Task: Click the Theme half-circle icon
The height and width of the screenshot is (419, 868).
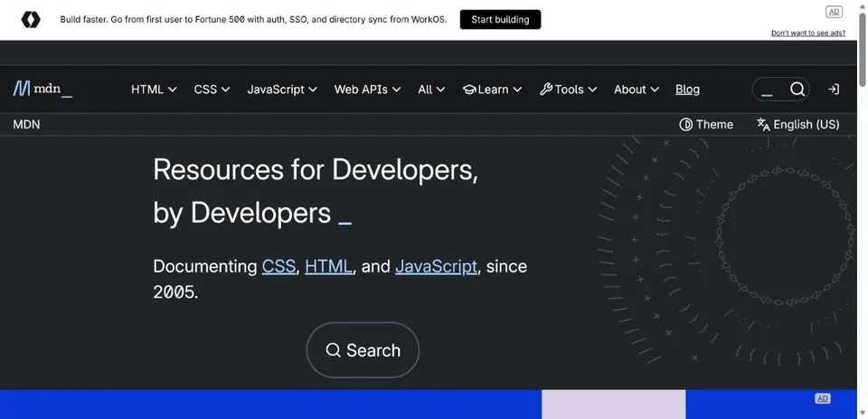Action: (686, 125)
